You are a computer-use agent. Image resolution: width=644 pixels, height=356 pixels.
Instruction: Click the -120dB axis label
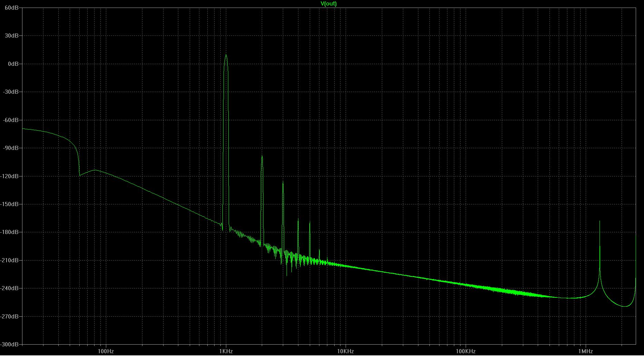tap(10, 176)
